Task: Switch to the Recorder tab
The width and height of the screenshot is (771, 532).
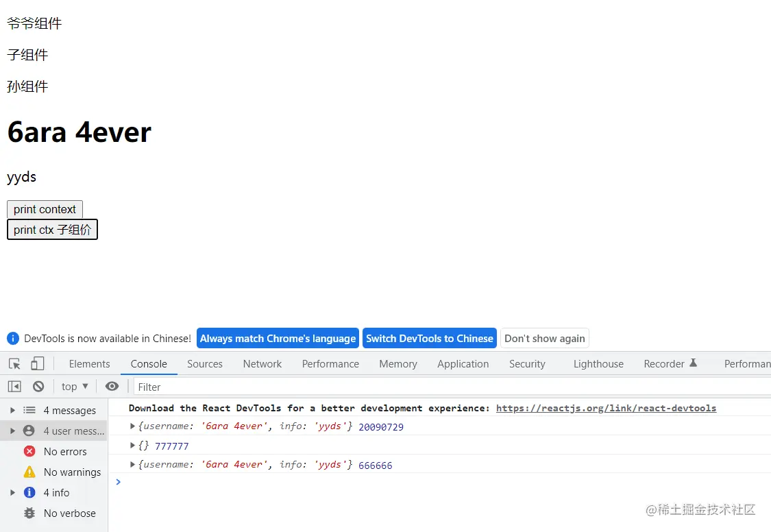Action: click(x=671, y=364)
